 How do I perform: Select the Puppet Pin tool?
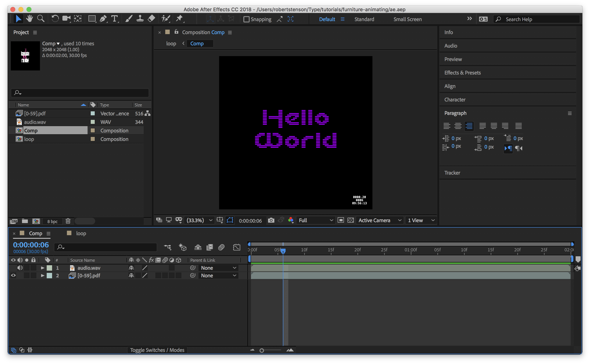coord(179,19)
